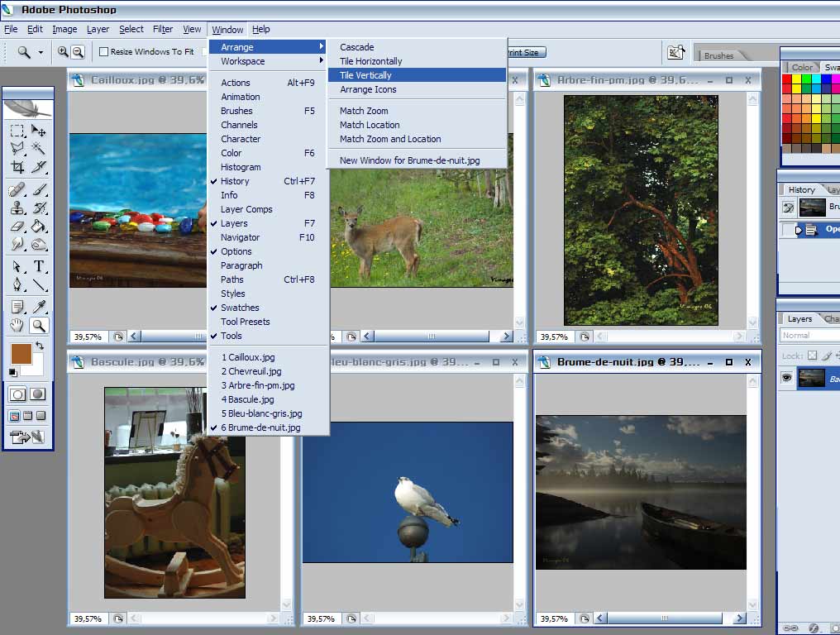Viewport: 840px width, 635px height.
Task: Toggle Layers panel in Window menu
Action: pos(268,223)
